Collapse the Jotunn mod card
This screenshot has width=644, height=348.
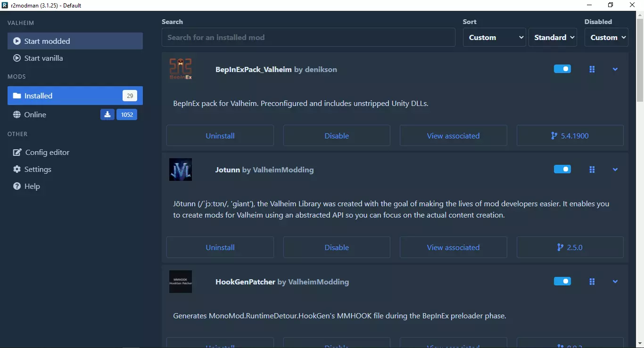[615, 170]
